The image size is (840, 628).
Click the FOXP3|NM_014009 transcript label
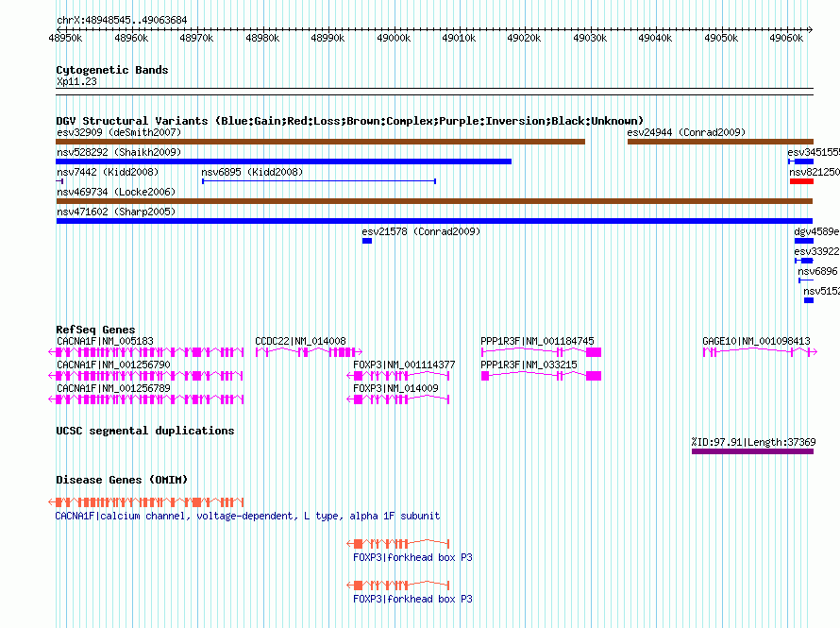point(395,388)
